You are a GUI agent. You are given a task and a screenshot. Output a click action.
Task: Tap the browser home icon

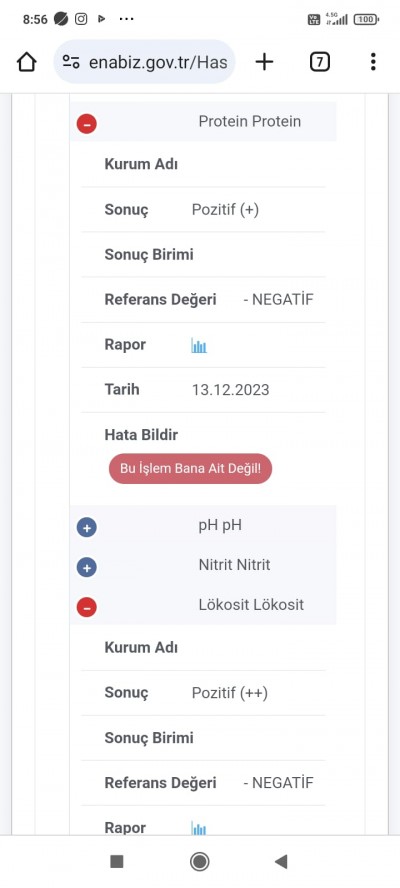(27, 62)
